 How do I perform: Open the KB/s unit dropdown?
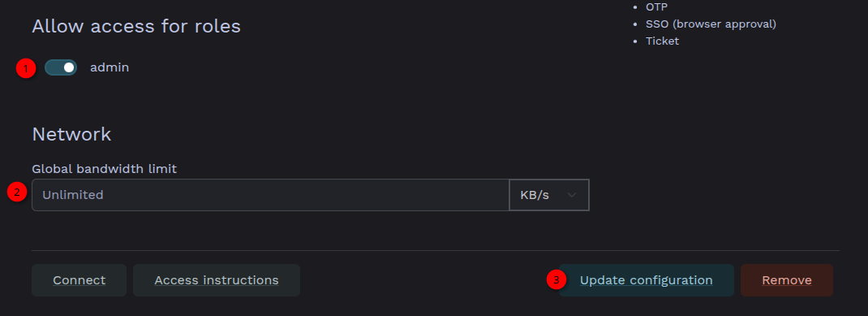548,195
